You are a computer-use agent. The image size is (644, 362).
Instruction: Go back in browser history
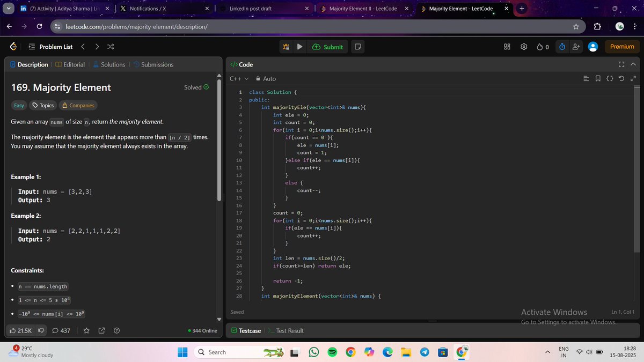pos(9,26)
